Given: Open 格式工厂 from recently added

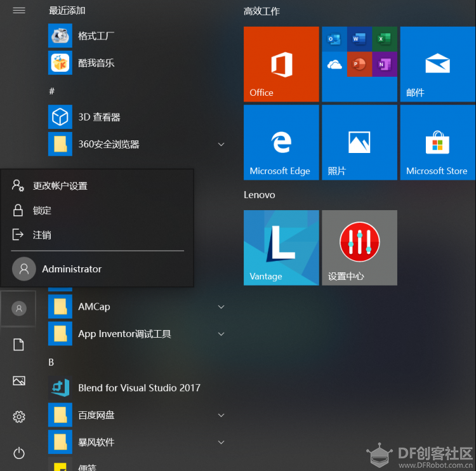Looking at the screenshot, I should tap(96, 36).
